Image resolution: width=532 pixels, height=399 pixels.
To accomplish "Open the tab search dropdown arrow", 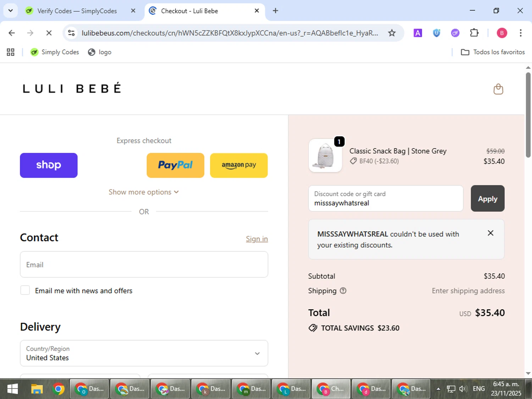I will (11, 11).
